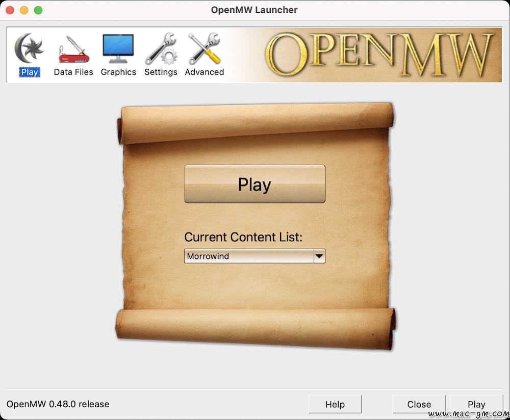Select the Morrowind content list combo box
Viewport: 510px width, 420px height.
pyautogui.click(x=254, y=256)
